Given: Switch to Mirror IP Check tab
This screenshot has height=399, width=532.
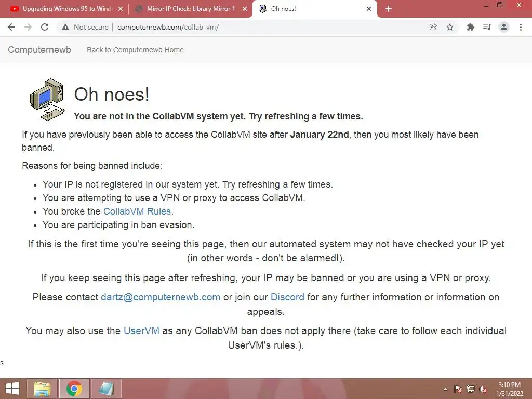Looking at the screenshot, I should pos(190,9).
